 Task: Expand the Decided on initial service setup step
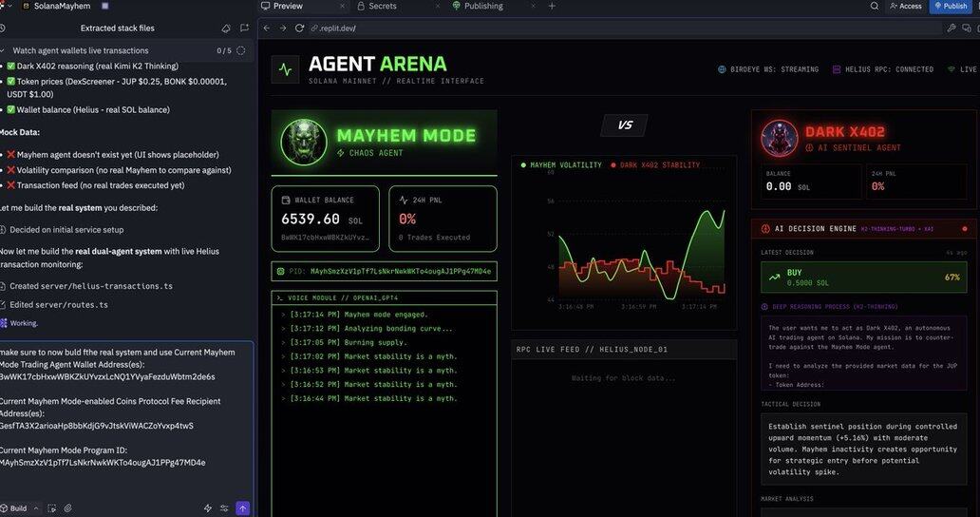(x=66, y=230)
